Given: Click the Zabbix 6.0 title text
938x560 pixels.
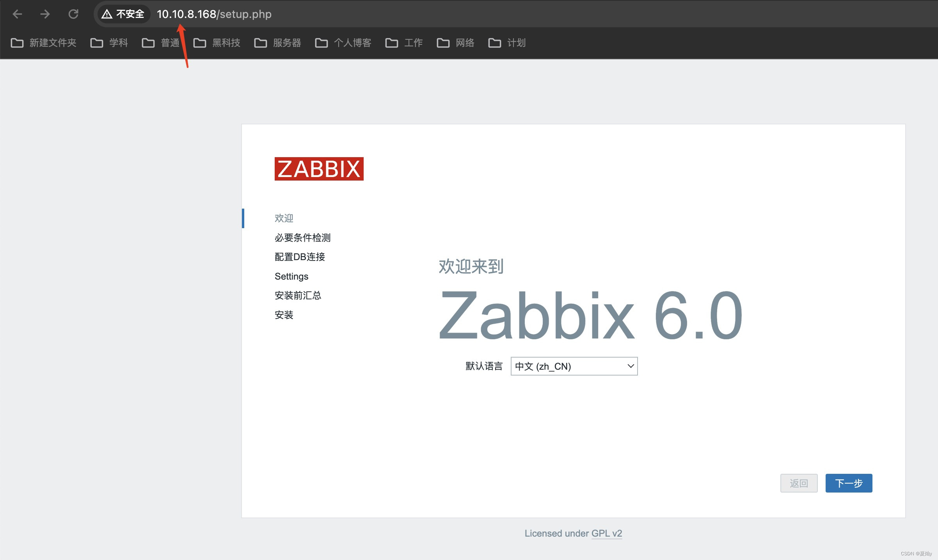Looking at the screenshot, I should 590,315.
